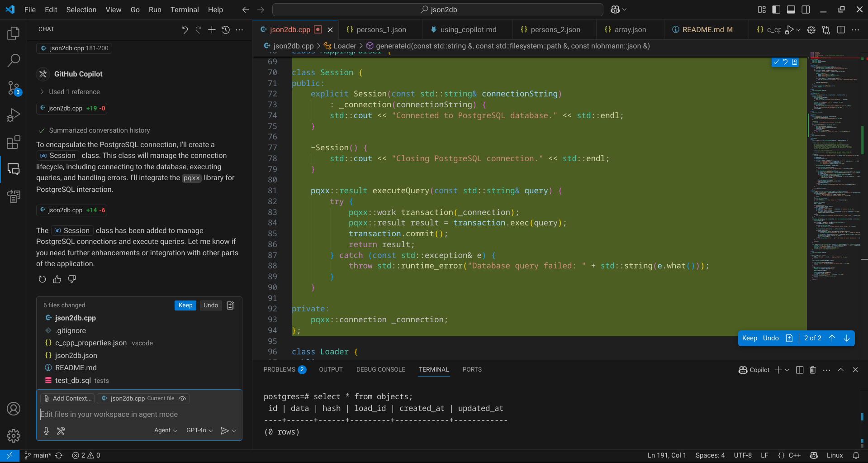The width and height of the screenshot is (868, 463).
Task: Change language mode C++ in status bar
Action: click(795, 455)
